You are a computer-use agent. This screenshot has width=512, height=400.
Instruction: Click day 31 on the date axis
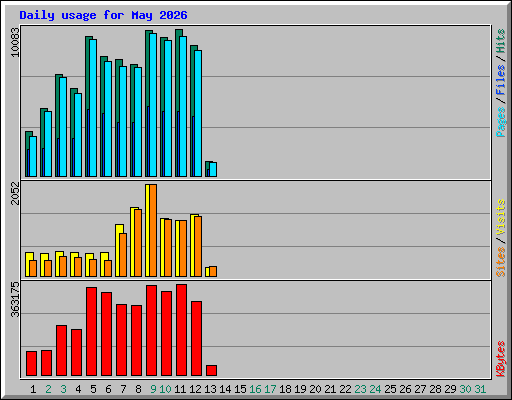coord(480,389)
